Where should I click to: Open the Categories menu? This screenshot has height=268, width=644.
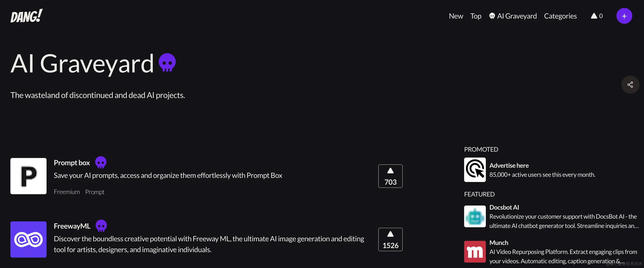pos(560,16)
